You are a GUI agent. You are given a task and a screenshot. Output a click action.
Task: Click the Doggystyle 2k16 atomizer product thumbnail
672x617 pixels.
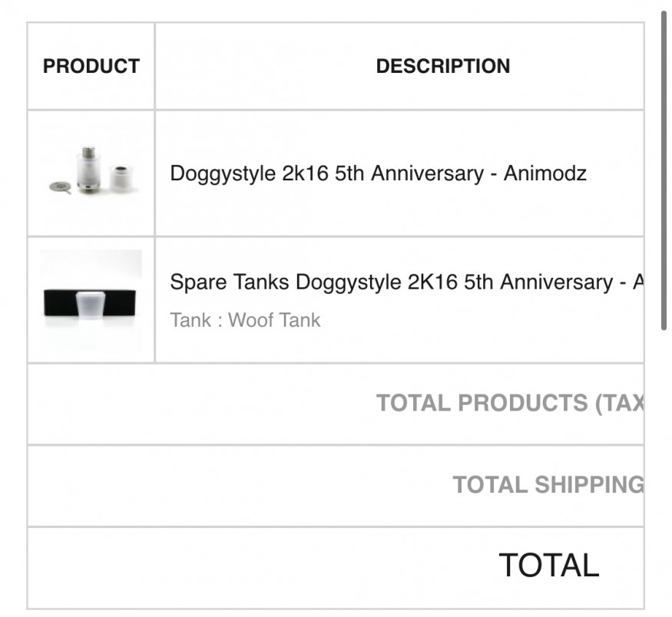pos(91,173)
